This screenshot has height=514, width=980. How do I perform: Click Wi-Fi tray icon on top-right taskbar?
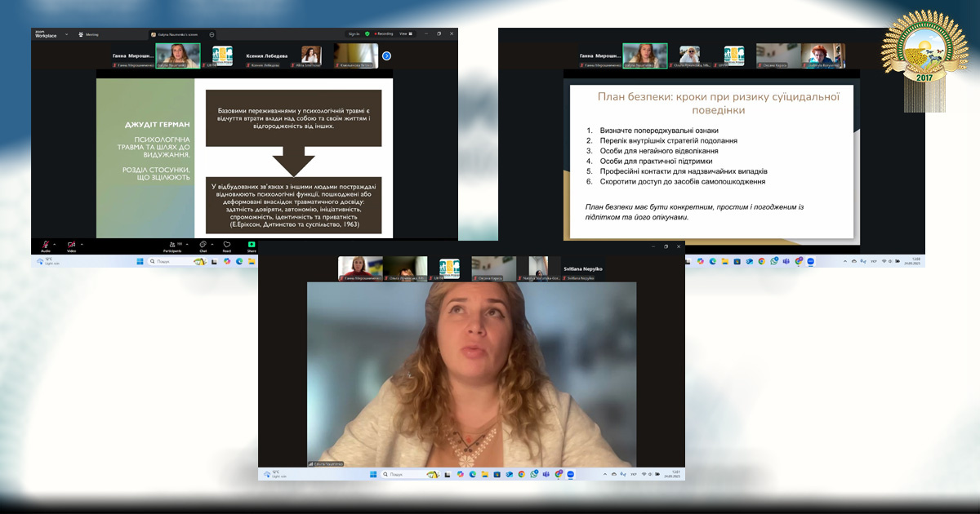(x=884, y=261)
